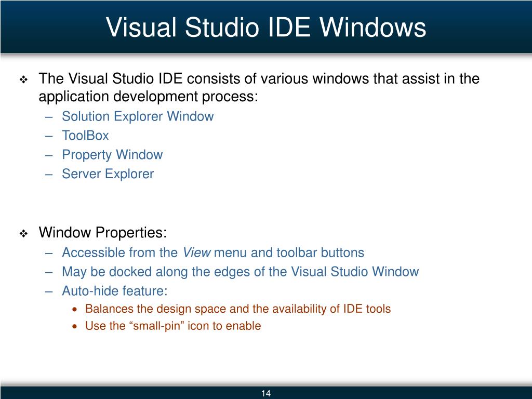Click the slide number 14 in footer

[x=266, y=393]
